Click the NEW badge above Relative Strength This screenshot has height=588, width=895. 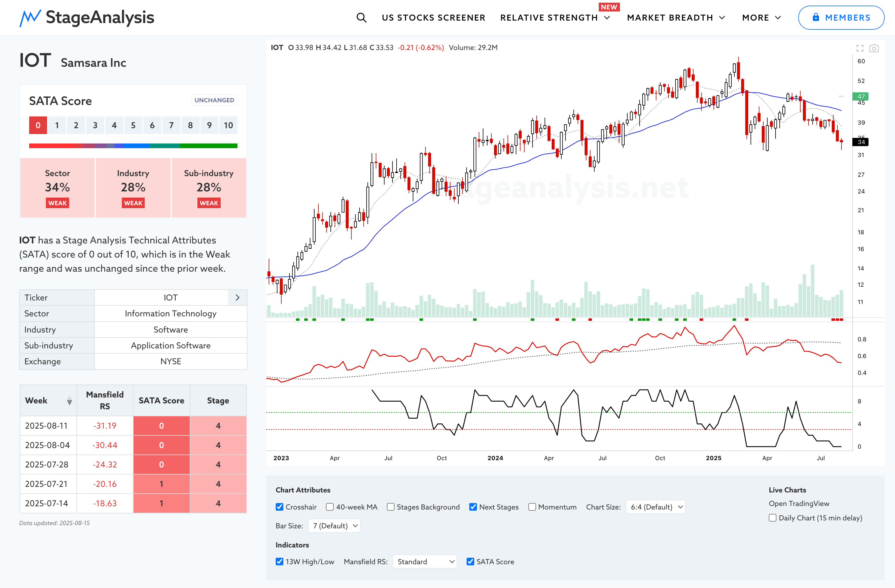click(x=609, y=7)
